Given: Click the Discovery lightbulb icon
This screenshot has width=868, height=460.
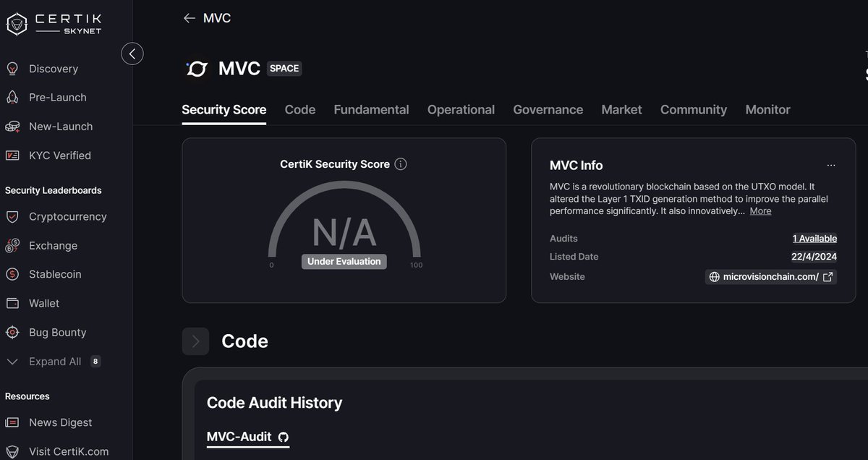Looking at the screenshot, I should tap(12, 69).
